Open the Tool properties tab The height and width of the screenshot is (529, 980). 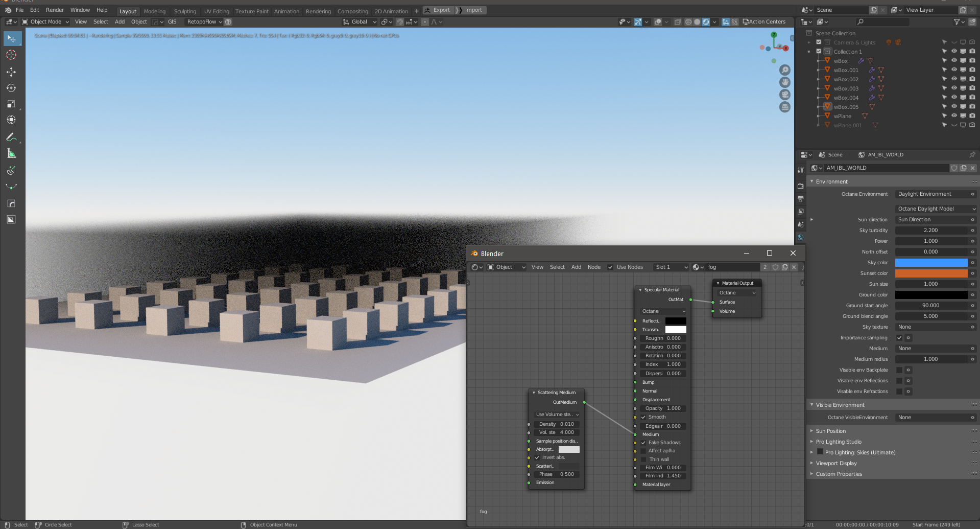tap(801, 170)
